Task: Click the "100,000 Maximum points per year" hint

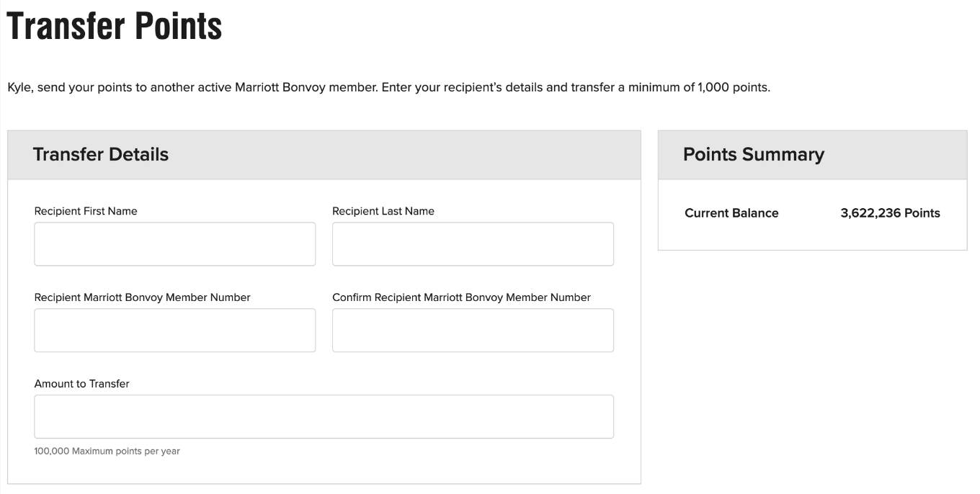Action: pyautogui.click(x=107, y=452)
